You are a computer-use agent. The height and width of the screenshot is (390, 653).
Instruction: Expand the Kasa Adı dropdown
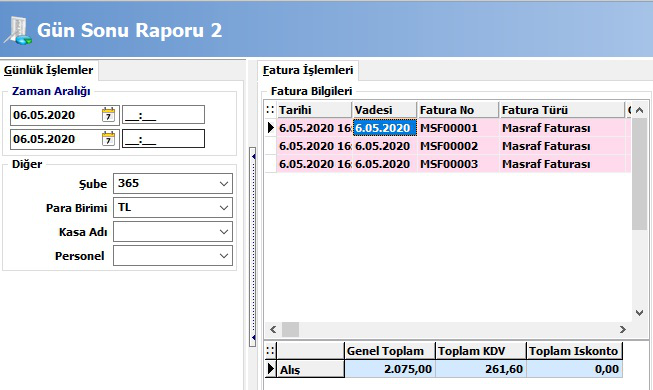click(x=224, y=232)
